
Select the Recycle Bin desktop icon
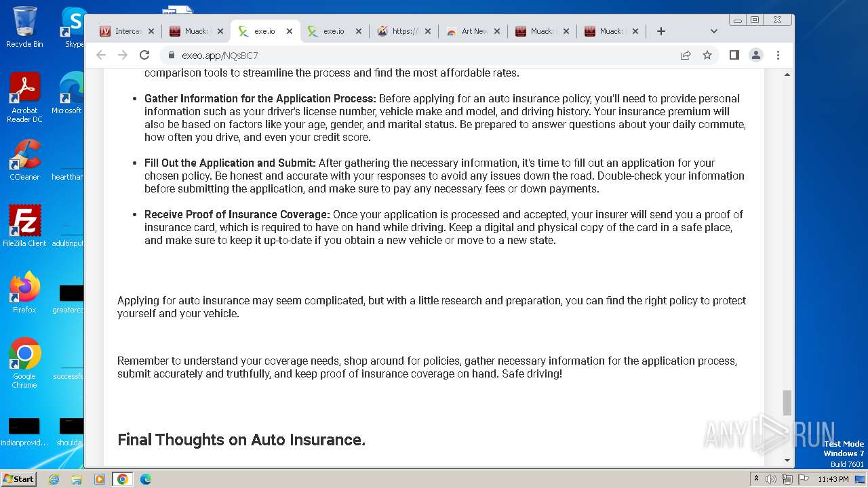pos(24,27)
